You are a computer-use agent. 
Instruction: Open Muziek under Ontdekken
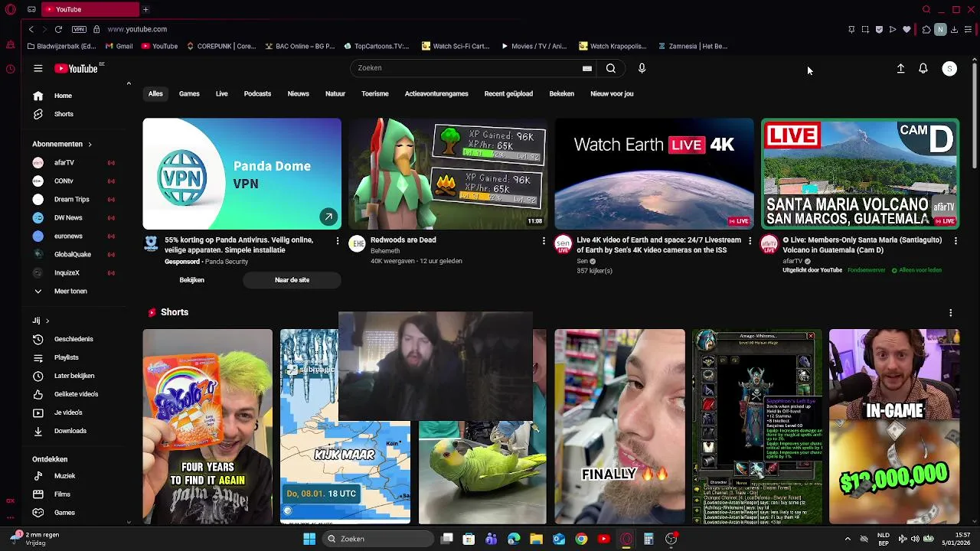[64, 476]
